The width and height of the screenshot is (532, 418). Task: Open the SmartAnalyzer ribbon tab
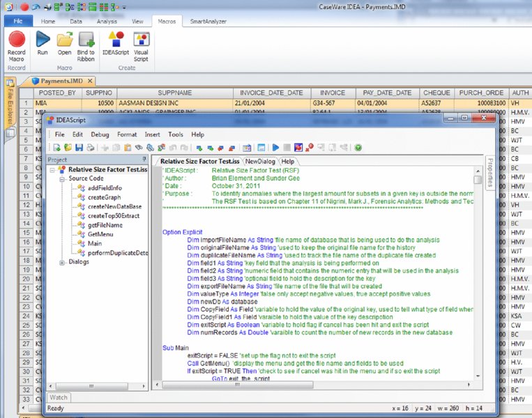tap(208, 22)
